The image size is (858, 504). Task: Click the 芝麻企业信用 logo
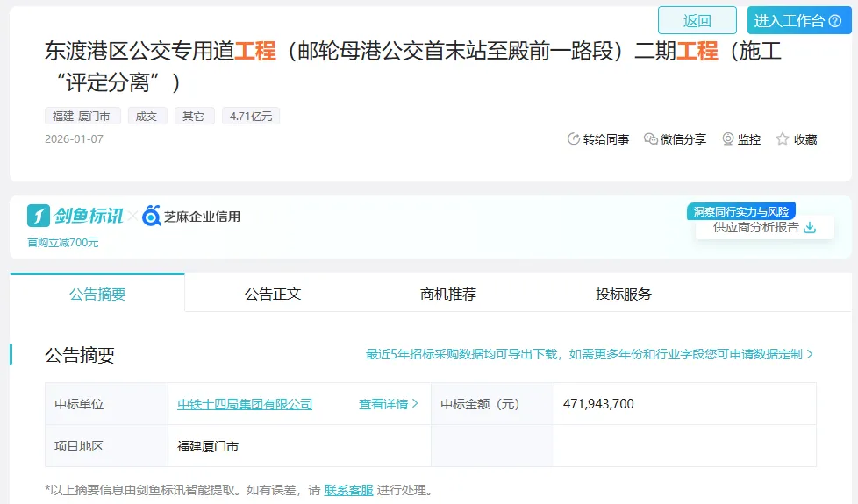coord(191,216)
